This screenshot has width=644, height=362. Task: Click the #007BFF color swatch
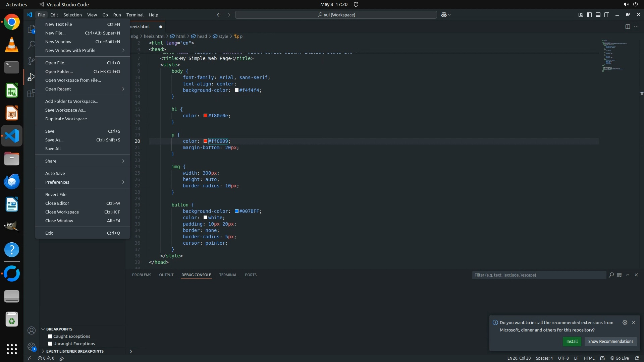[236, 212]
